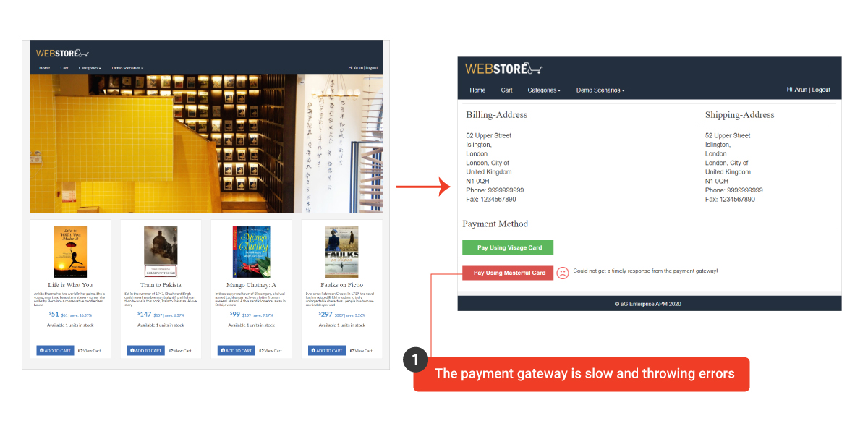Pay Using Visage Card
Viewport: 868px width, 434px height.
click(x=508, y=247)
